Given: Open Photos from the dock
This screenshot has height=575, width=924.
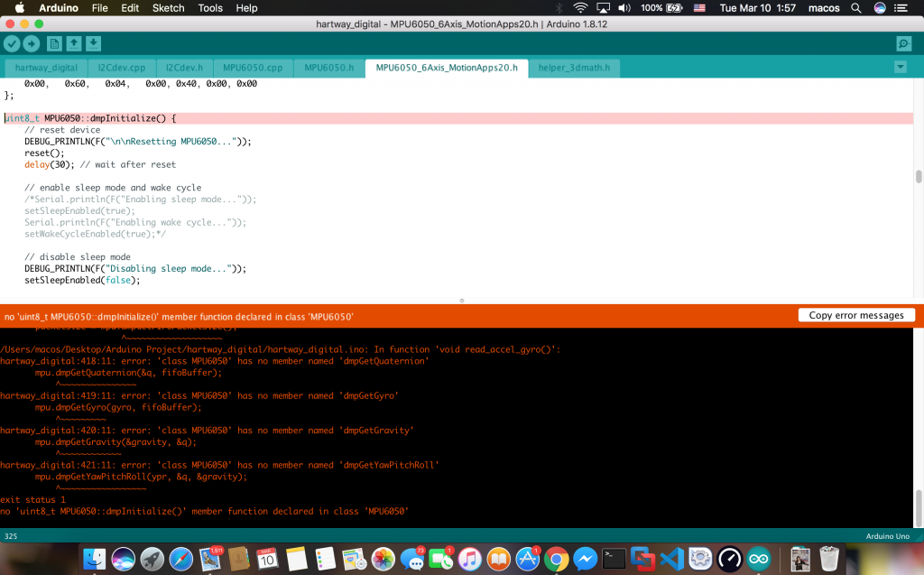Looking at the screenshot, I should point(383,559).
